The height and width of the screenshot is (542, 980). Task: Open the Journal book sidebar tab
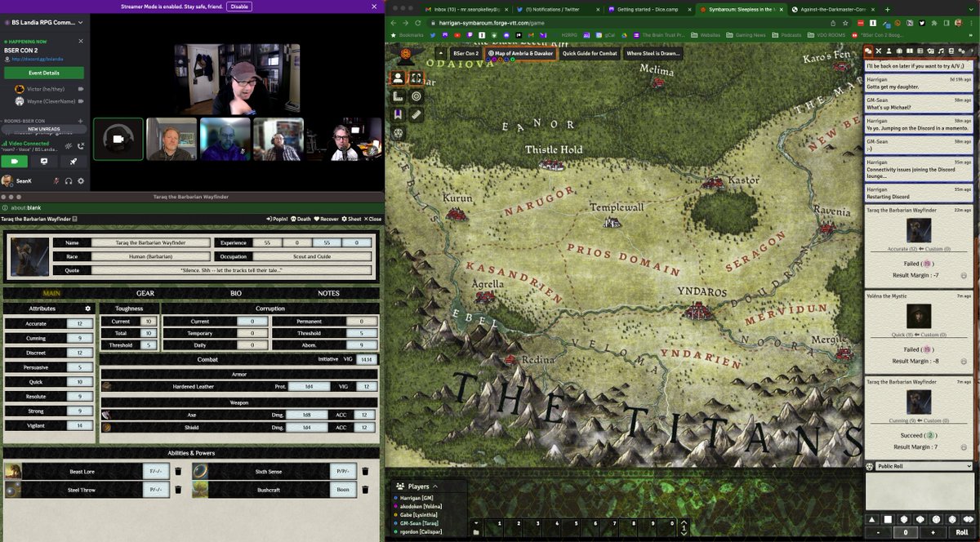(910, 51)
